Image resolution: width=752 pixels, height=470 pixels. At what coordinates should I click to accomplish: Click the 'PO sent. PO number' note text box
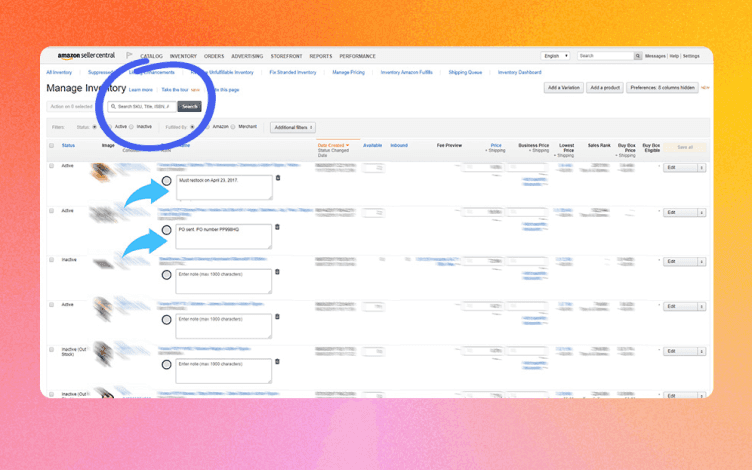pyautogui.click(x=223, y=236)
